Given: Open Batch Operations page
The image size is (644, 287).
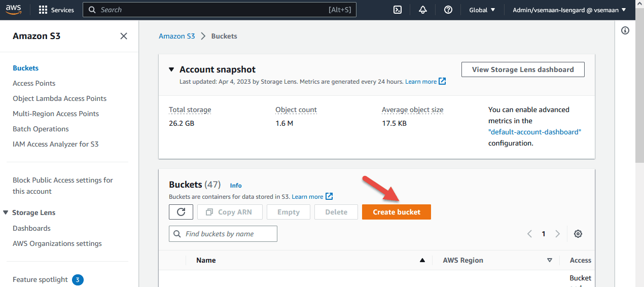Looking at the screenshot, I should [41, 129].
